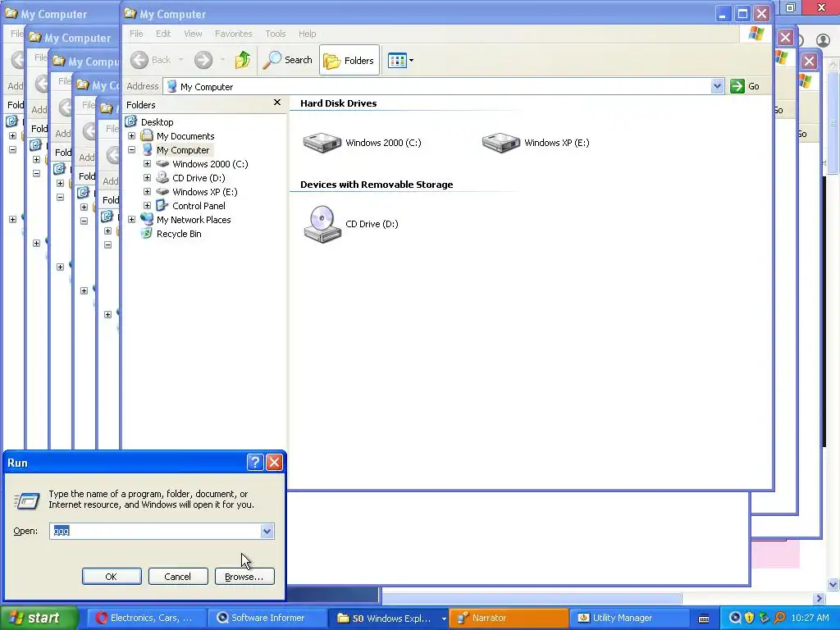Open the File menu
Image resolution: width=840 pixels, height=630 pixels.
[136, 34]
